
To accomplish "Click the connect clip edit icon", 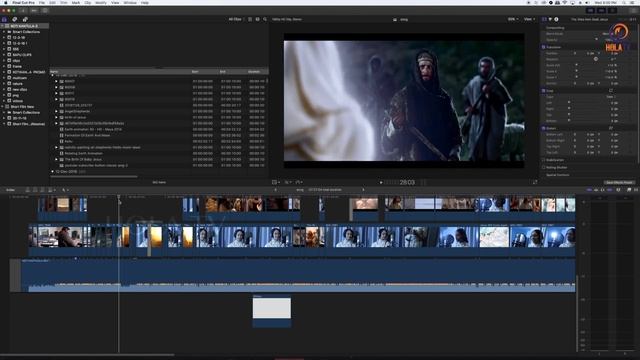I will [x=28, y=190].
